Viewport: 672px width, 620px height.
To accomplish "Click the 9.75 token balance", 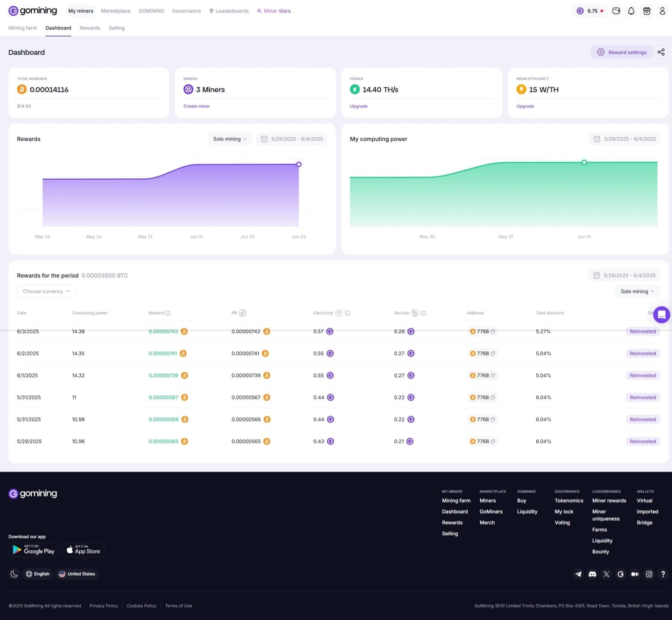I will click(590, 11).
